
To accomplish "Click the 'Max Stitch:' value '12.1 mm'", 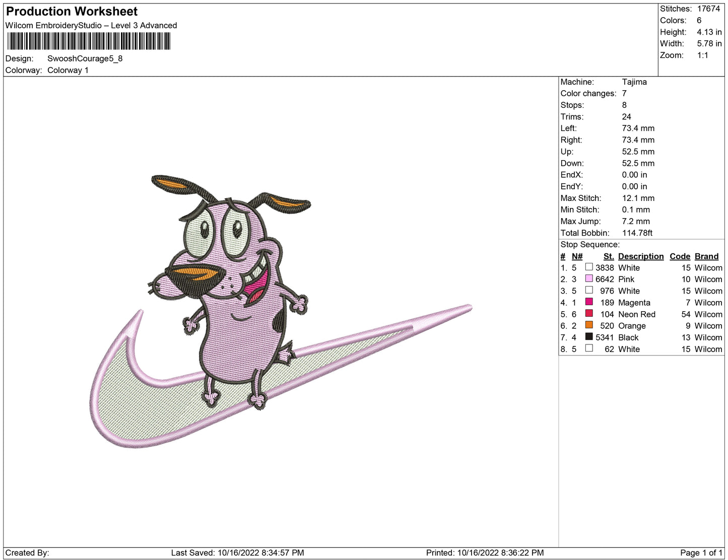I will (x=638, y=198).
